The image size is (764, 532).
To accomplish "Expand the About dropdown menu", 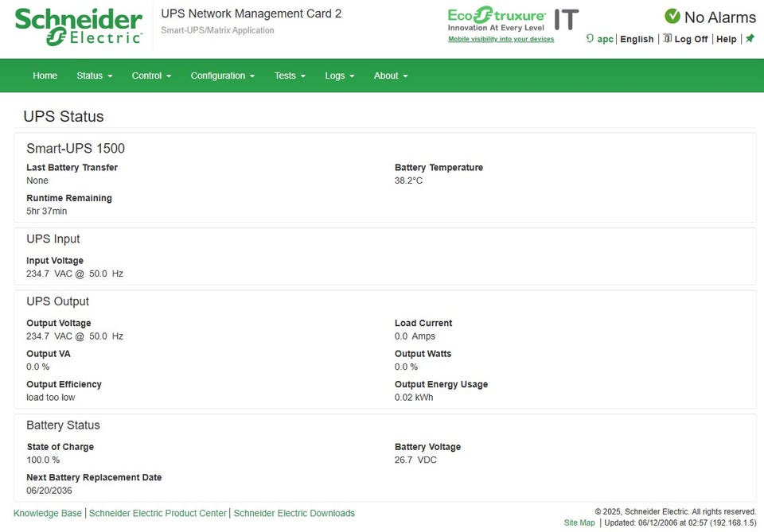I will (x=391, y=76).
